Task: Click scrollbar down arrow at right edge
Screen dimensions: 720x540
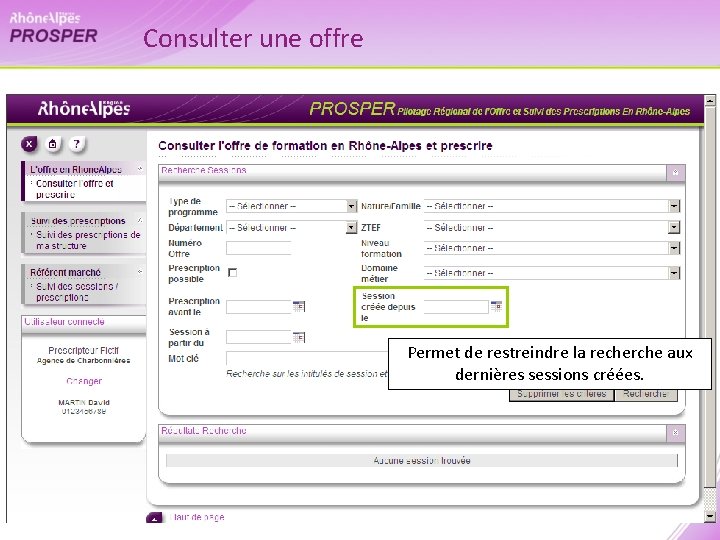Action: 710,517
